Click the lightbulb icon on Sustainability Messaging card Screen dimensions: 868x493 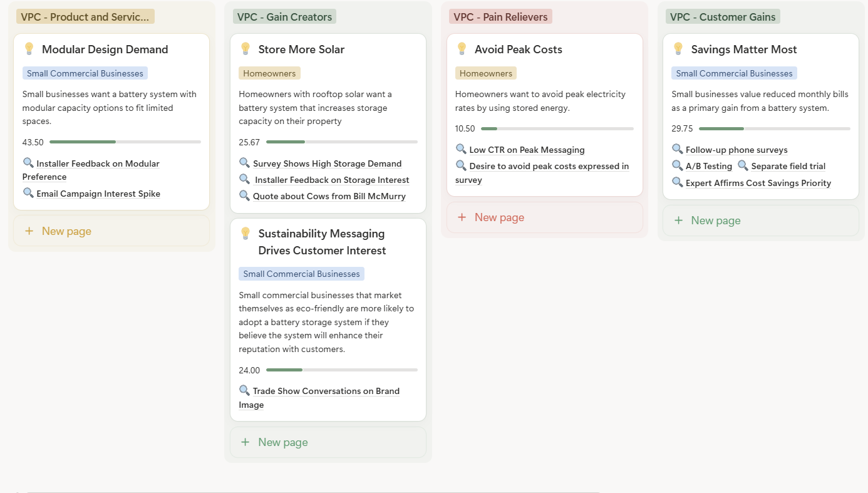(245, 234)
